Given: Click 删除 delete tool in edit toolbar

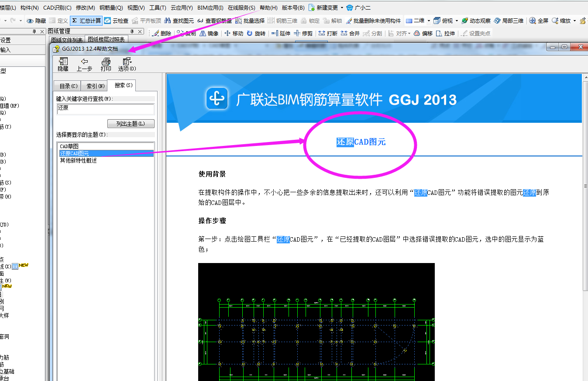Looking at the screenshot, I should pyautogui.click(x=162, y=33).
